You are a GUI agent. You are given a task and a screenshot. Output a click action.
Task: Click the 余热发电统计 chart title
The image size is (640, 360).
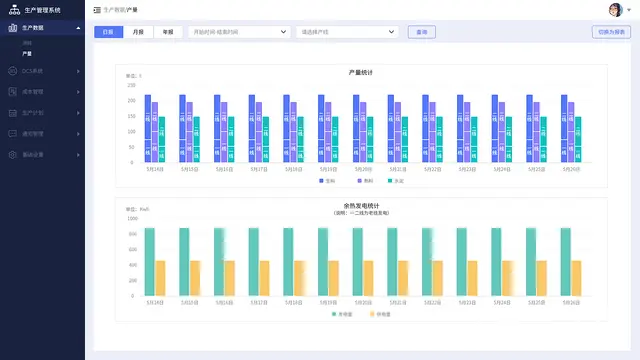[361, 206]
